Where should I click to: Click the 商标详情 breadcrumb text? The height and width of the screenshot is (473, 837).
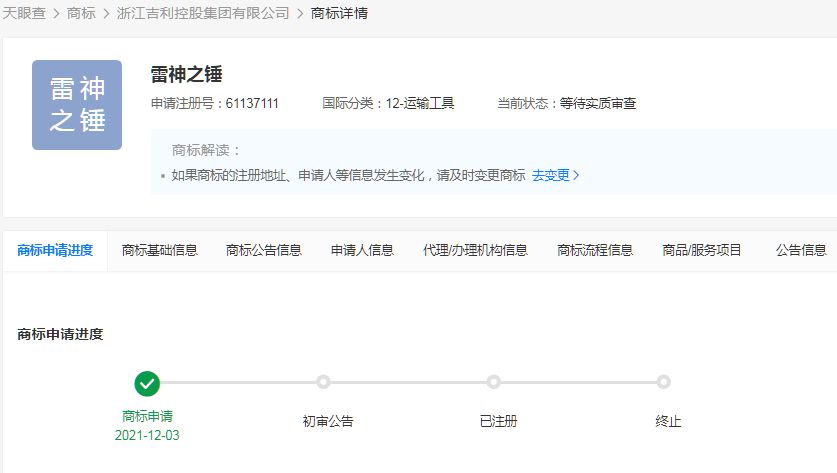(x=339, y=13)
